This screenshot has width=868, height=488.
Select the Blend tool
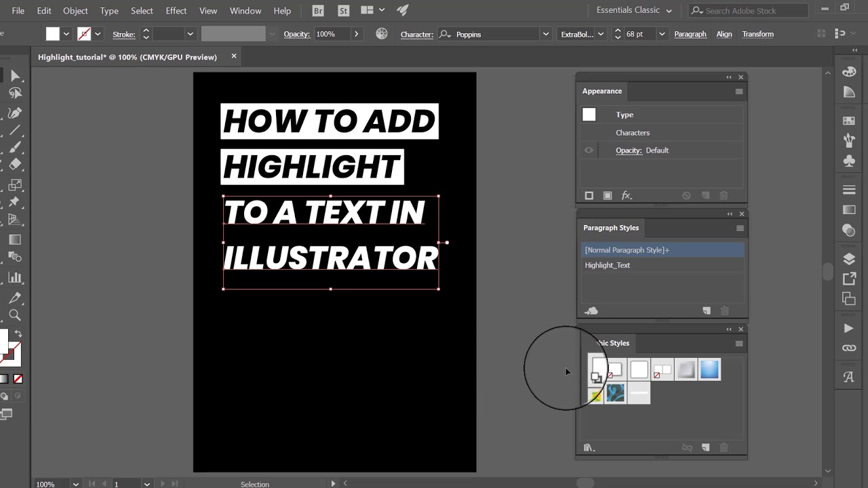coord(15,257)
